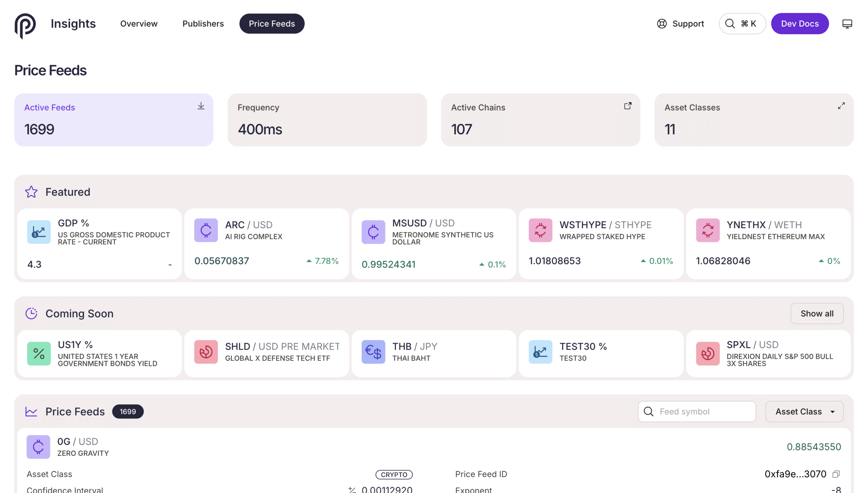Select the Price Feeds tab
Screen dimensions: 868x493
pyautogui.click(x=272, y=24)
